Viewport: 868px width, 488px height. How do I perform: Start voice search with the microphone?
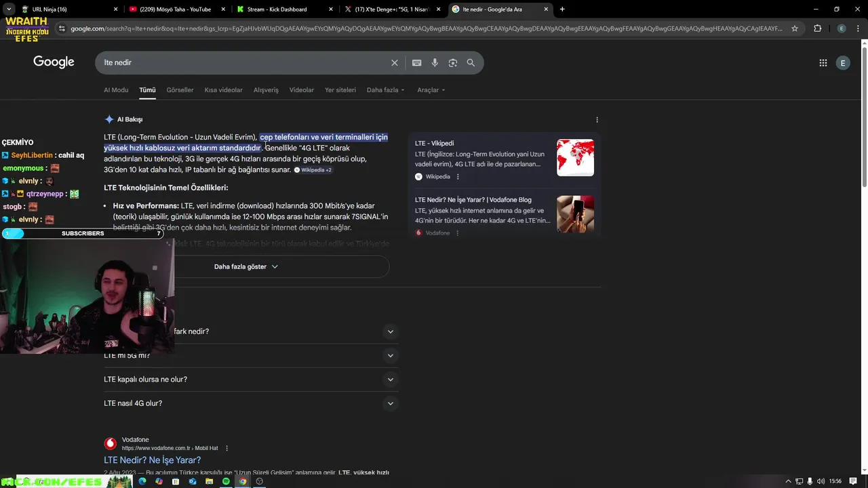(435, 62)
